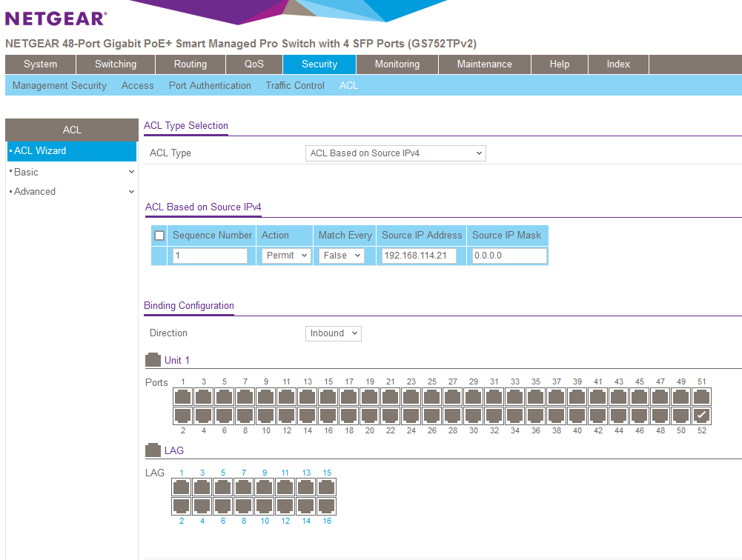Toggle LAG 7 binding box
Viewport: 742px width, 560px height.
pos(243,487)
